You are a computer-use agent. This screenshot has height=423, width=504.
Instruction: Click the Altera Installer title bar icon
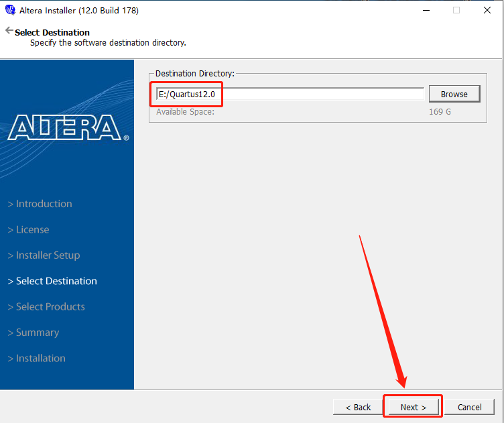[10, 10]
